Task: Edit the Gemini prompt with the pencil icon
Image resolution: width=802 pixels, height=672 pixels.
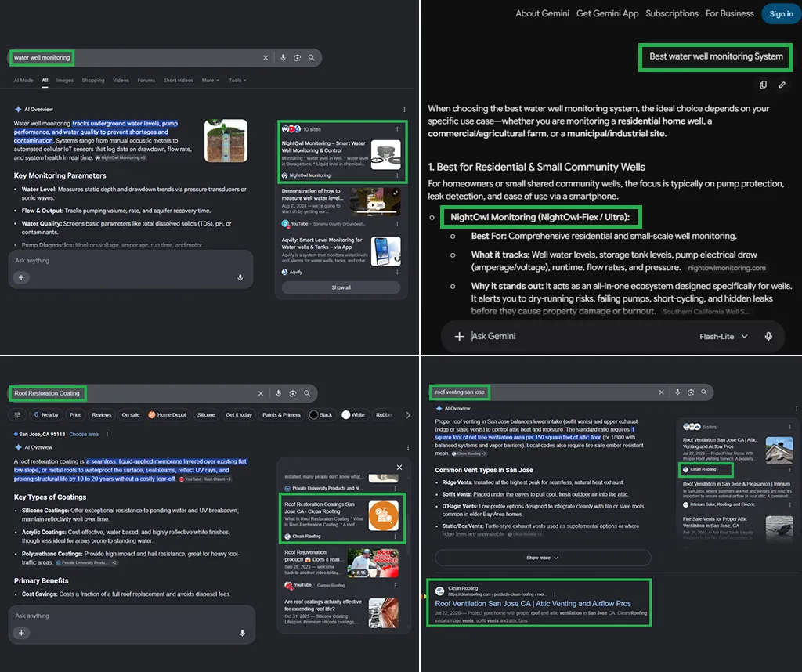Action: [782, 85]
